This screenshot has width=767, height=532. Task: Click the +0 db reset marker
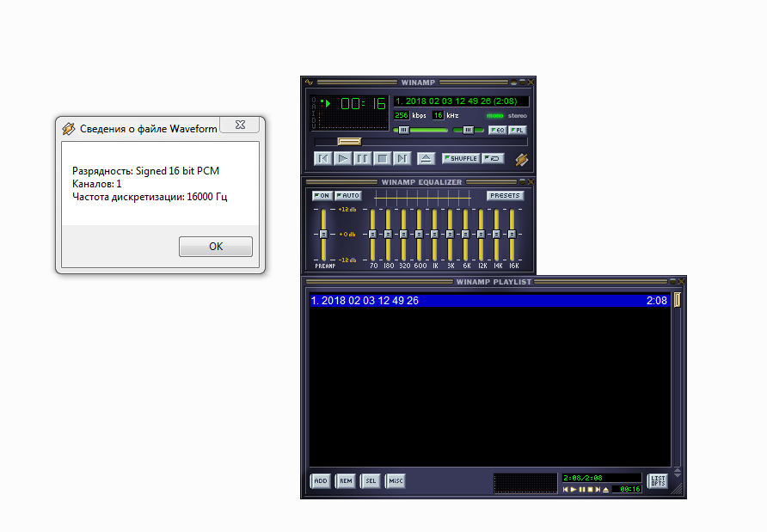click(347, 235)
